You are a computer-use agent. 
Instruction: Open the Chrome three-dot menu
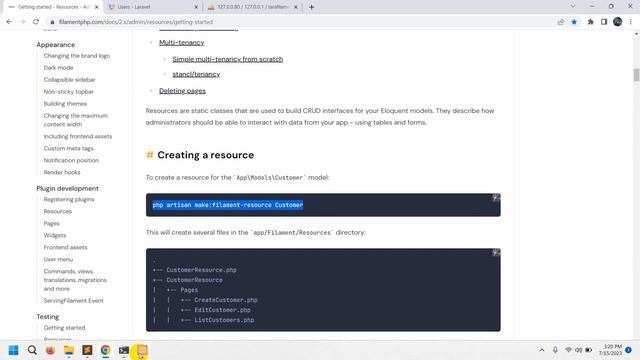(631, 22)
